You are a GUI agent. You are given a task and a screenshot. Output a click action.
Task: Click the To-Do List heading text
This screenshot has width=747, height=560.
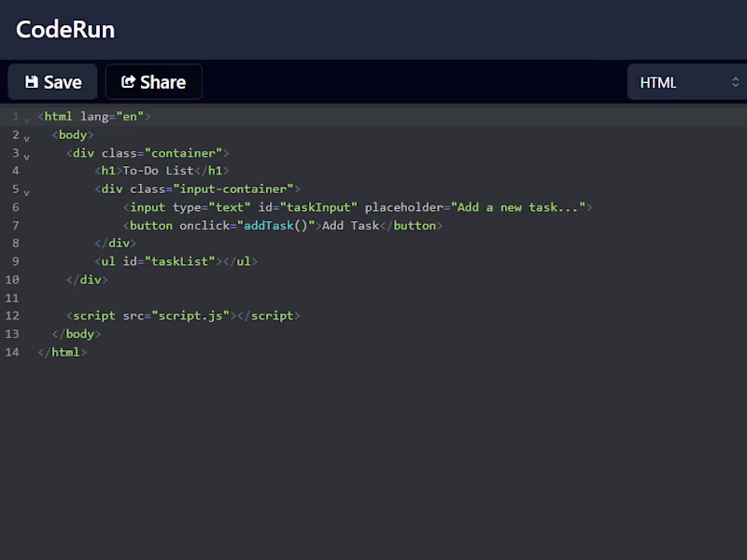tap(158, 171)
